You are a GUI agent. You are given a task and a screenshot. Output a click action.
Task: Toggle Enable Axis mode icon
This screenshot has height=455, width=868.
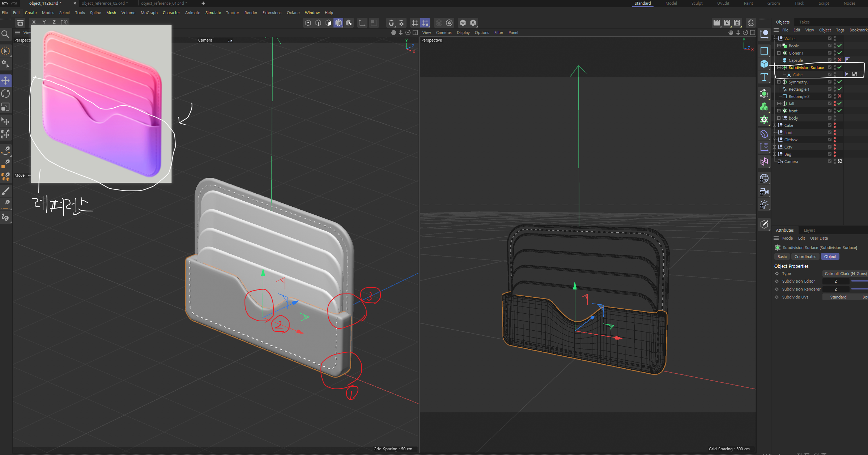coord(362,23)
